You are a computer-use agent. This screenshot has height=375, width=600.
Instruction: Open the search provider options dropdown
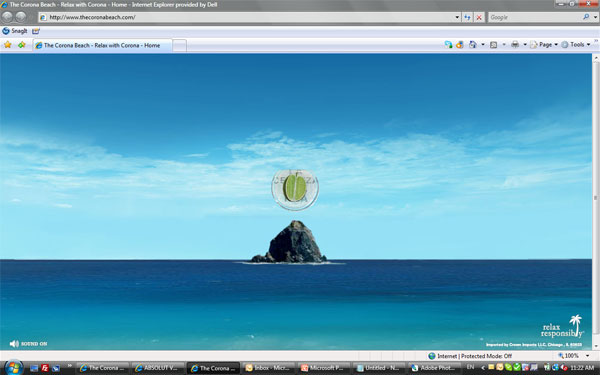tap(595, 17)
